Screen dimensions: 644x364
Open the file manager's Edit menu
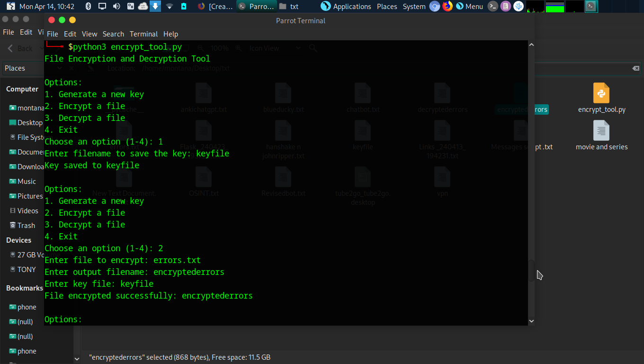tap(26, 32)
